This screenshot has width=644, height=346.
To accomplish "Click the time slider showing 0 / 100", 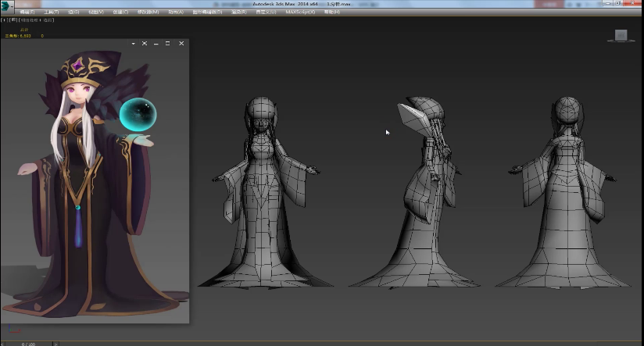I will point(29,343).
